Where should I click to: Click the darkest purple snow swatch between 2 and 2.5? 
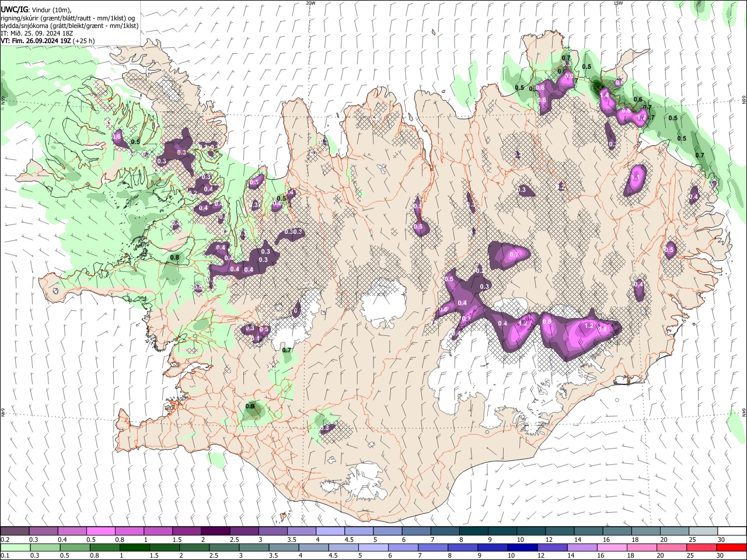click(215, 531)
